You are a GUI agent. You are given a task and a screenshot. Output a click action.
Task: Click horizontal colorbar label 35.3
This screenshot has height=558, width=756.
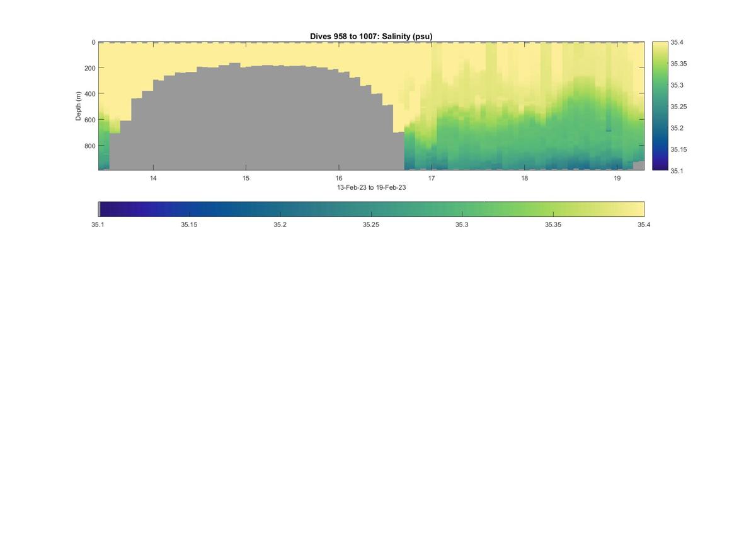[462, 224]
